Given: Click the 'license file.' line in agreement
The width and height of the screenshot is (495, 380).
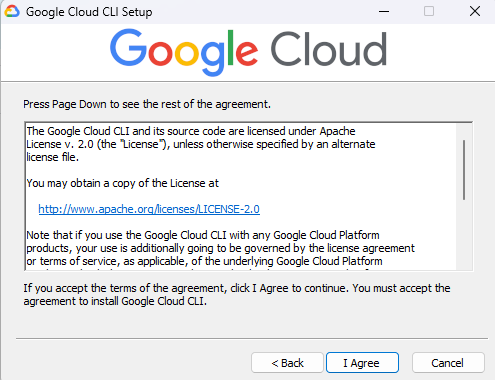Looking at the screenshot, I should point(52,157).
